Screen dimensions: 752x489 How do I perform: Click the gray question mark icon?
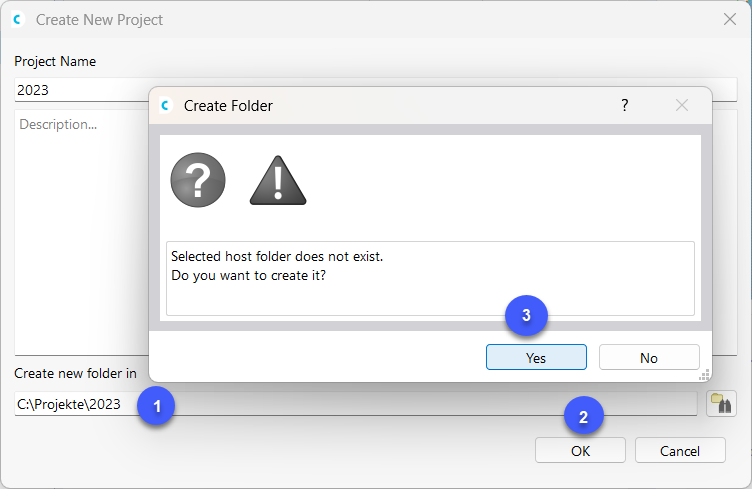point(198,181)
